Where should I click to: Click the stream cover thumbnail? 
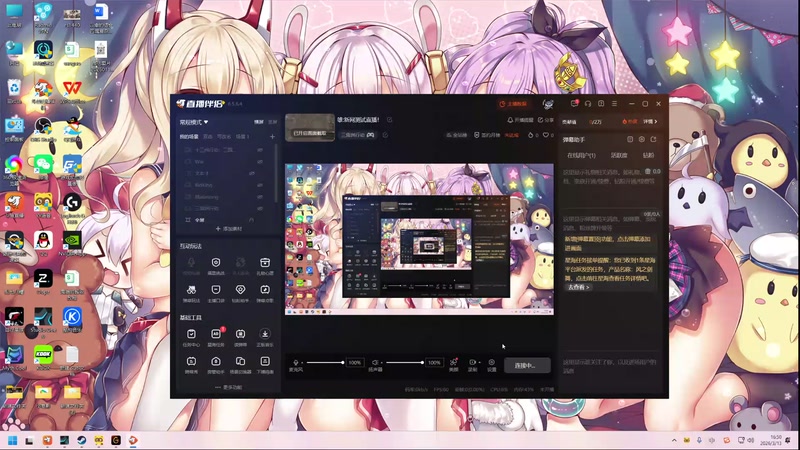pos(310,127)
